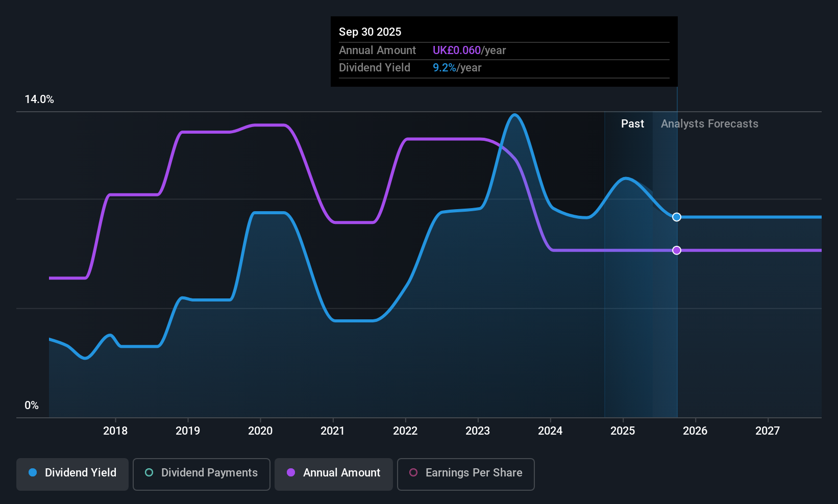Click the 2021 x-axis label
The width and height of the screenshot is (838, 504).
333,431
